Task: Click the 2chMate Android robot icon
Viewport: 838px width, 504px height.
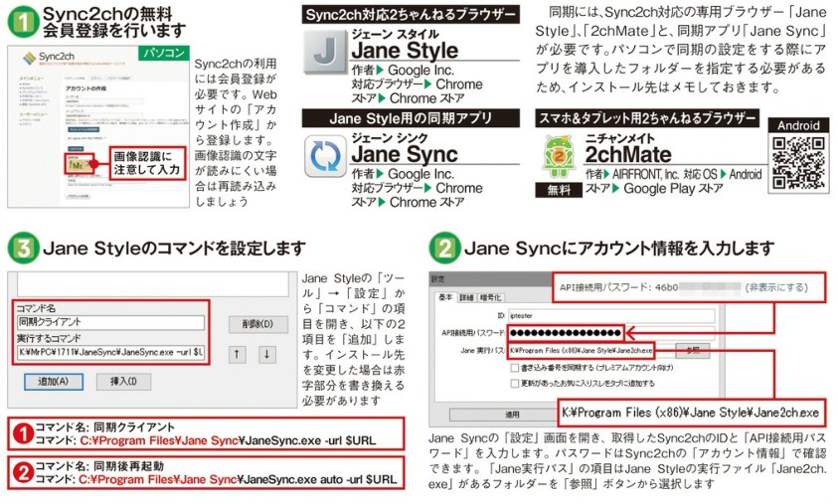Action: point(558,157)
